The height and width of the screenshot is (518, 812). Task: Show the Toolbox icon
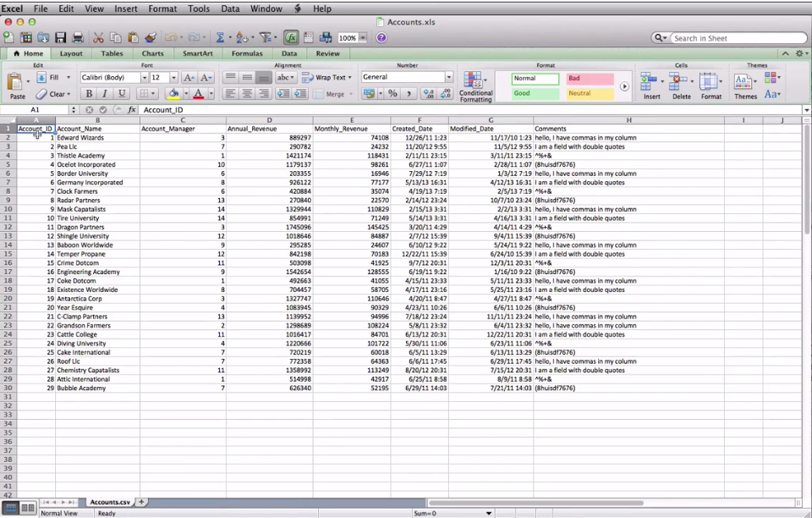309,37
